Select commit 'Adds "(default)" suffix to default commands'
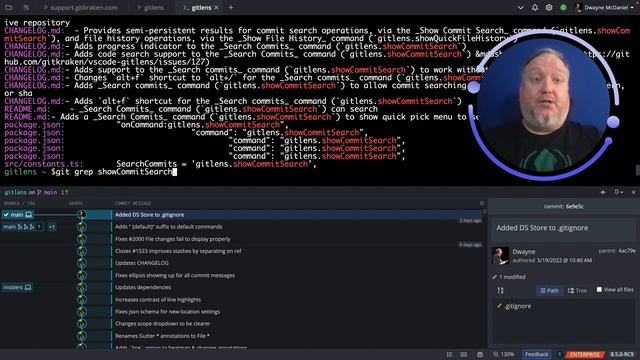The image size is (640, 360). pyautogui.click(x=297, y=227)
